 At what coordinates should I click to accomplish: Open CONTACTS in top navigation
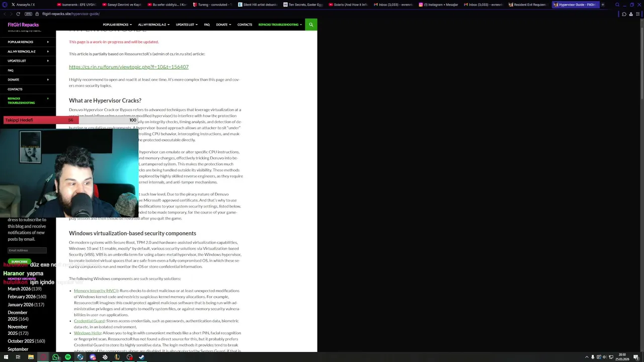click(x=245, y=24)
